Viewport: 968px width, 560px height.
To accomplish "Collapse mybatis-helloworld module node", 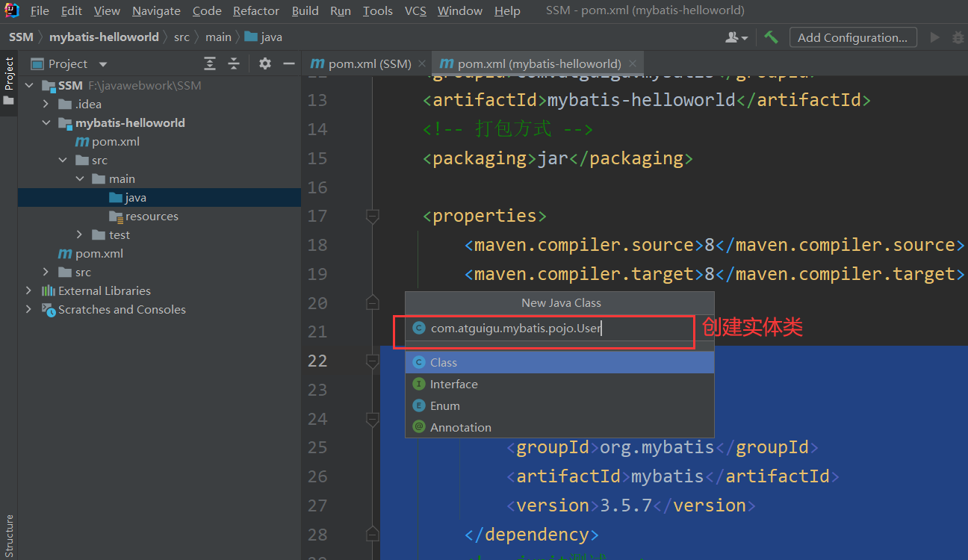I will pyautogui.click(x=46, y=122).
